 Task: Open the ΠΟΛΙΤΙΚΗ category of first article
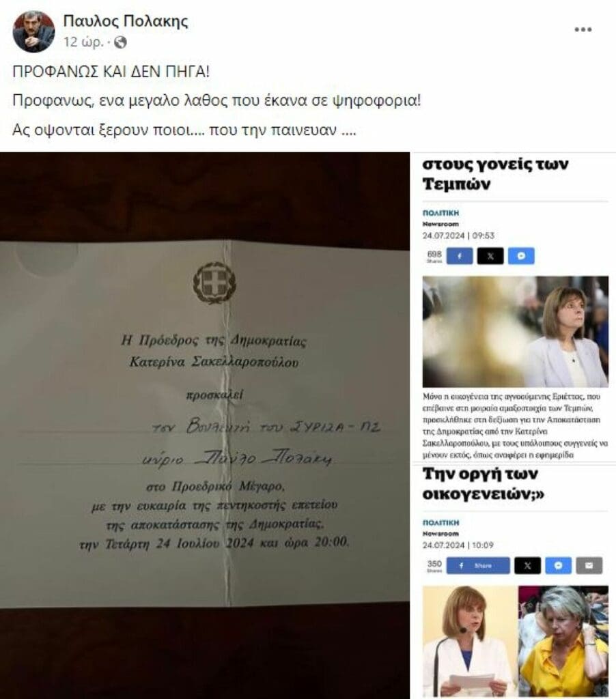click(440, 213)
